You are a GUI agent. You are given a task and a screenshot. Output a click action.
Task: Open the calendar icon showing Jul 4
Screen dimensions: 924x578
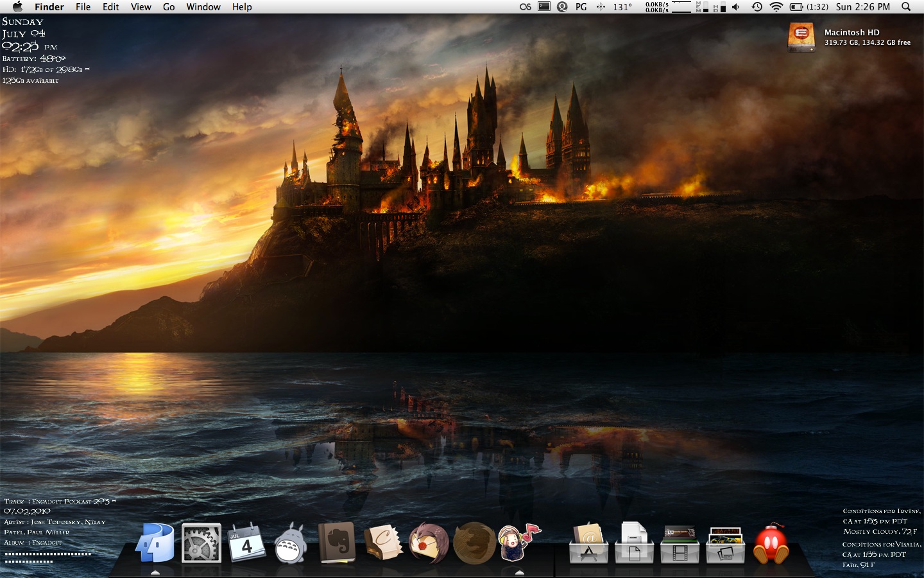pos(247,543)
